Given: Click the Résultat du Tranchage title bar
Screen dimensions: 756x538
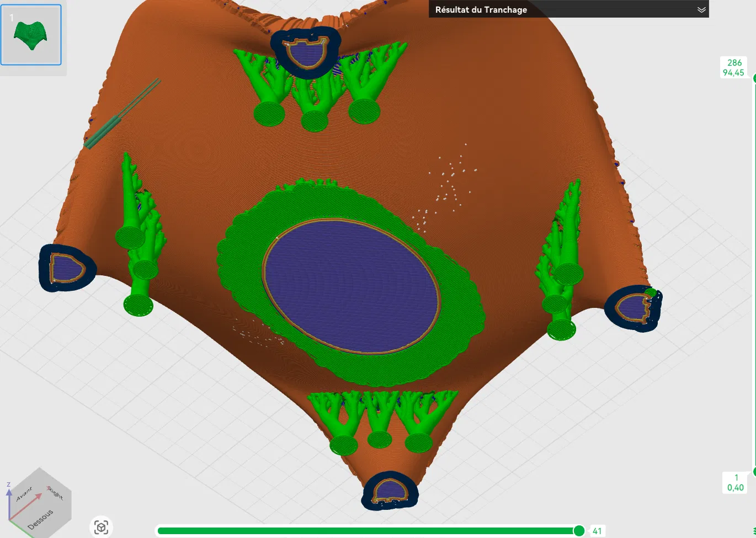Looking at the screenshot, I should (x=568, y=9).
